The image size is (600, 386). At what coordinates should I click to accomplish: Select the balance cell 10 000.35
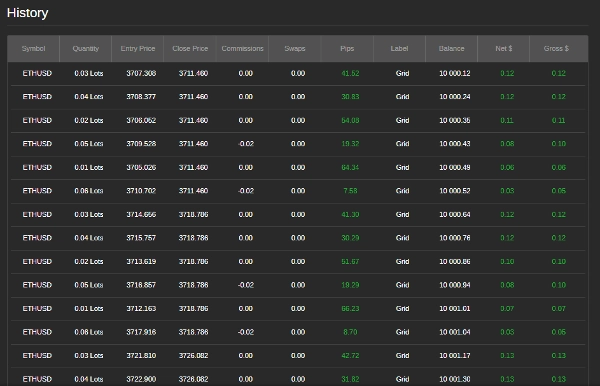point(455,120)
